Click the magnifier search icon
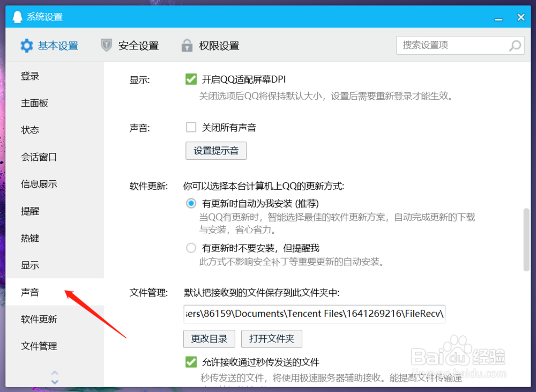The width and height of the screenshot is (536, 392). pos(515,46)
